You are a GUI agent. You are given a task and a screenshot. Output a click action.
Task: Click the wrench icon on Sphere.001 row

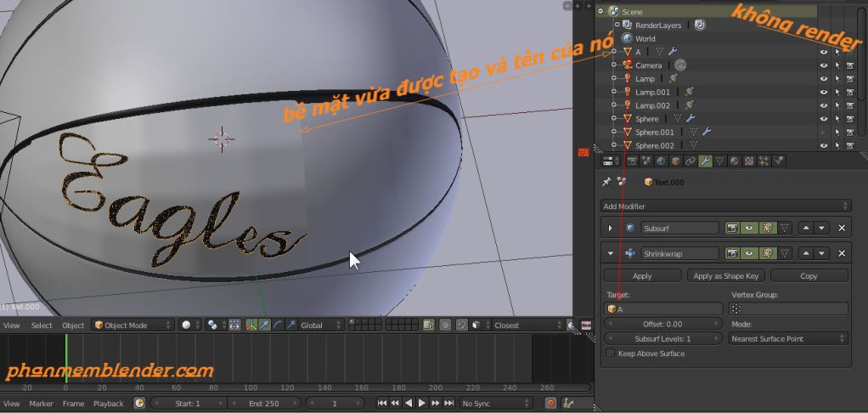pos(706,132)
